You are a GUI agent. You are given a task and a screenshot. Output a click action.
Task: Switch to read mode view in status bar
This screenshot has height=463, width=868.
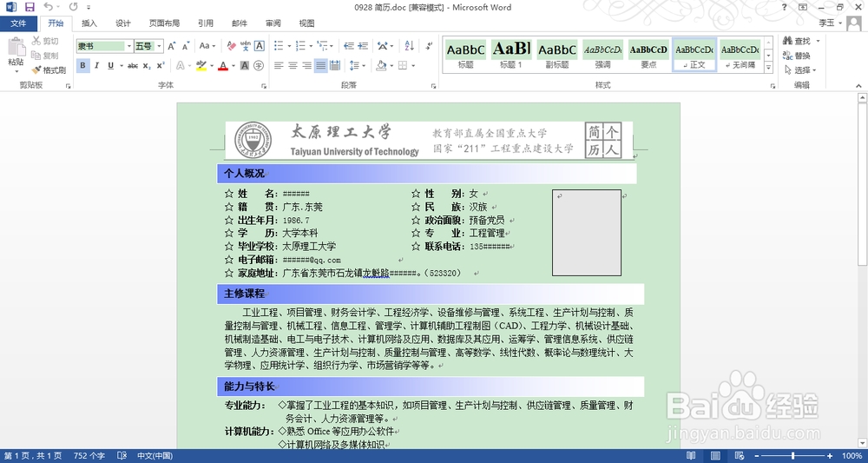[x=690, y=455]
